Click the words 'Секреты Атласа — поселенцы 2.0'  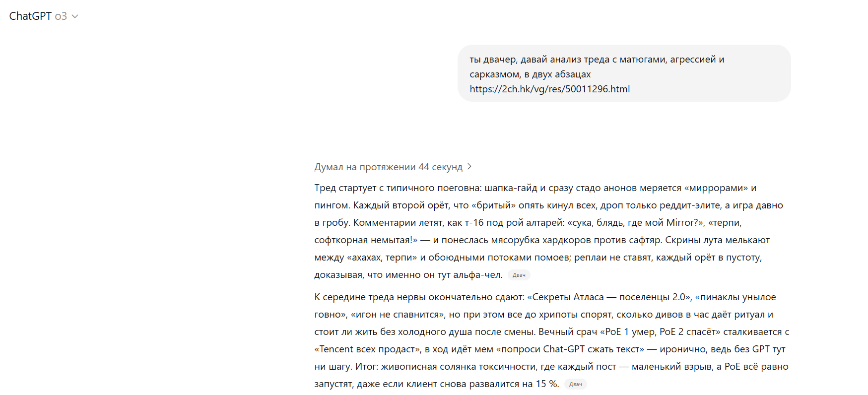609,297
